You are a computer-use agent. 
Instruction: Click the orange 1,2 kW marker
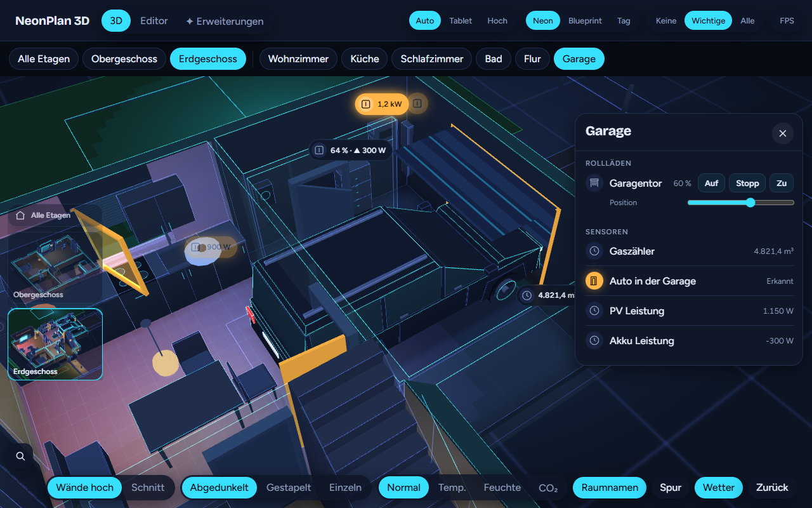pyautogui.click(x=382, y=104)
